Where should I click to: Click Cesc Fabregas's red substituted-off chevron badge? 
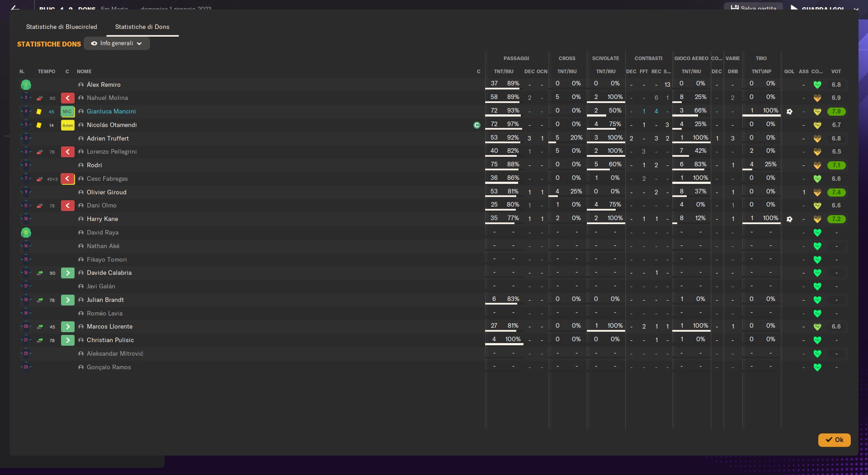click(x=67, y=179)
